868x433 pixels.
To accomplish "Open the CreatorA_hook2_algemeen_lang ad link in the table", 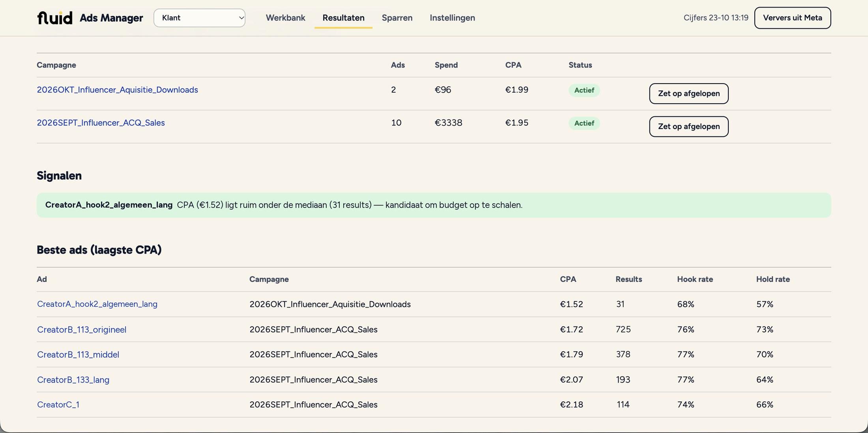I will click(97, 304).
